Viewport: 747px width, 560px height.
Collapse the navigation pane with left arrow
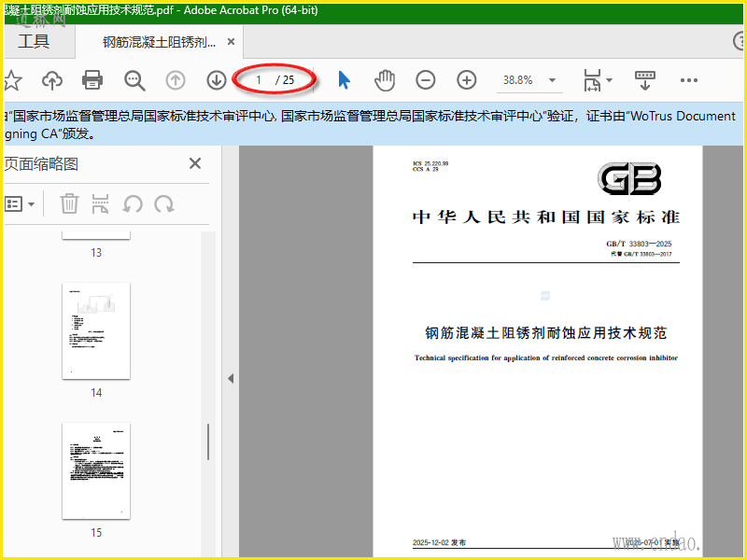coord(231,379)
